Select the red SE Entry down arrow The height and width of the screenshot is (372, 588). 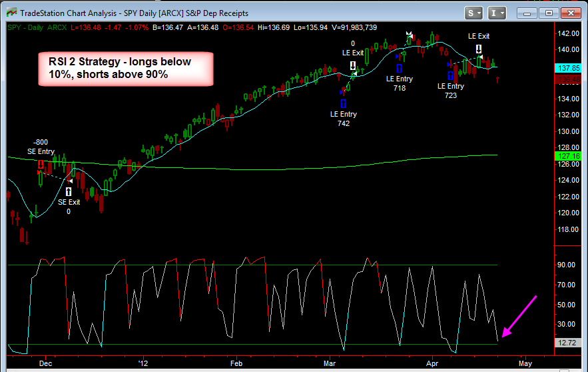click(x=41, y=164)
